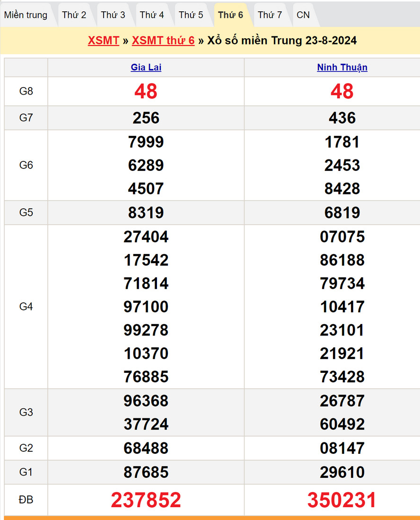Open the Thứ 2 tab
The width and height of the screenshot is (420, 520).
coord(74,15)
